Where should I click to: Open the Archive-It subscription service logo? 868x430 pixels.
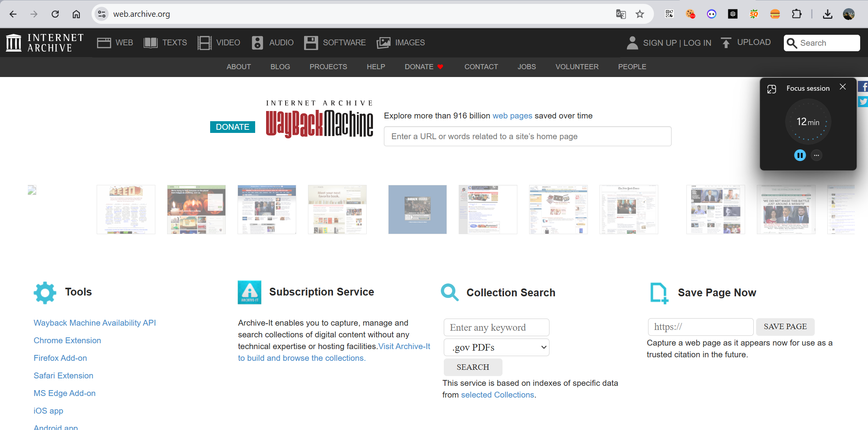(249, 292)
